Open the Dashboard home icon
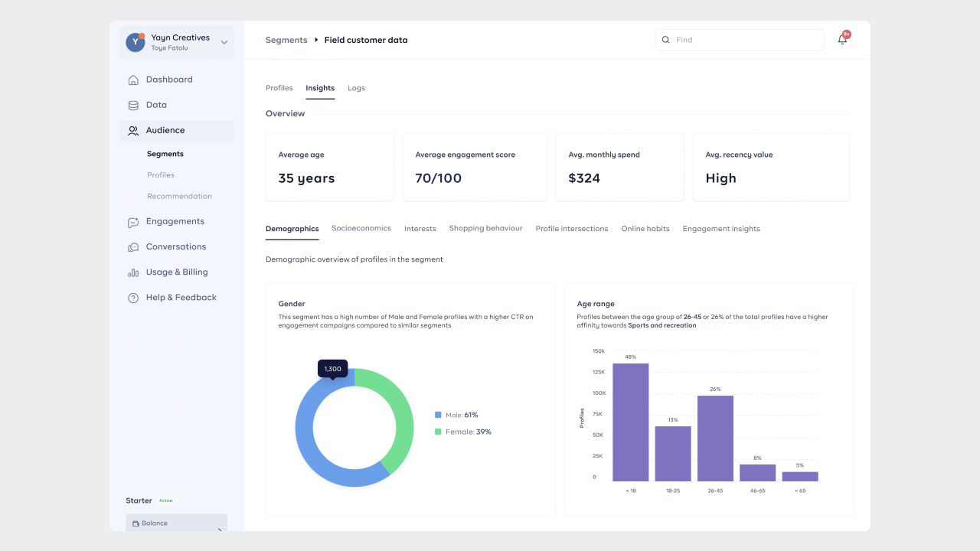This screenshot has height=551, width=980. pos(133,80)
